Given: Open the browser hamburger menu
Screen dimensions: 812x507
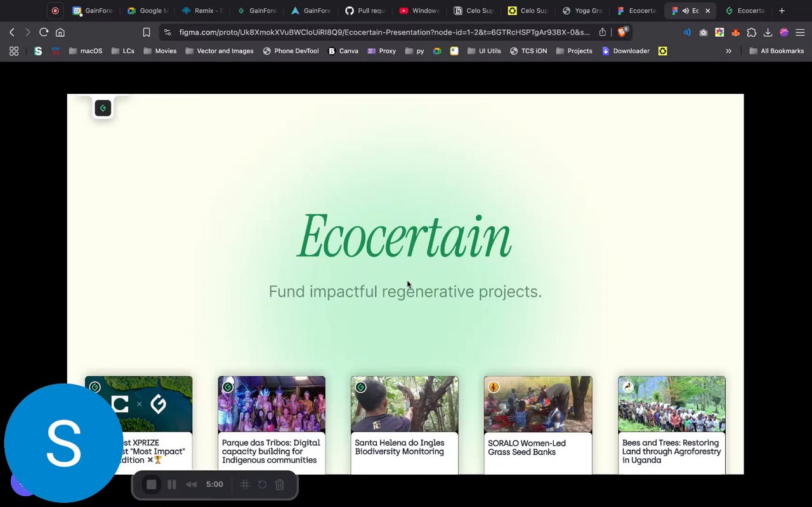Looking at the screenshot, I should click(x=800, y=32).
